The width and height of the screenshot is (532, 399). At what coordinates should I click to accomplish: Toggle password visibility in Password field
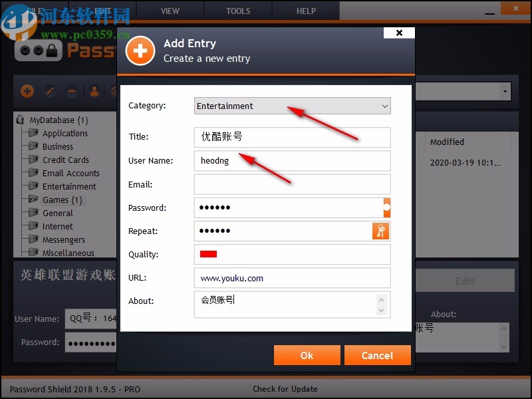tap(386, 207)
